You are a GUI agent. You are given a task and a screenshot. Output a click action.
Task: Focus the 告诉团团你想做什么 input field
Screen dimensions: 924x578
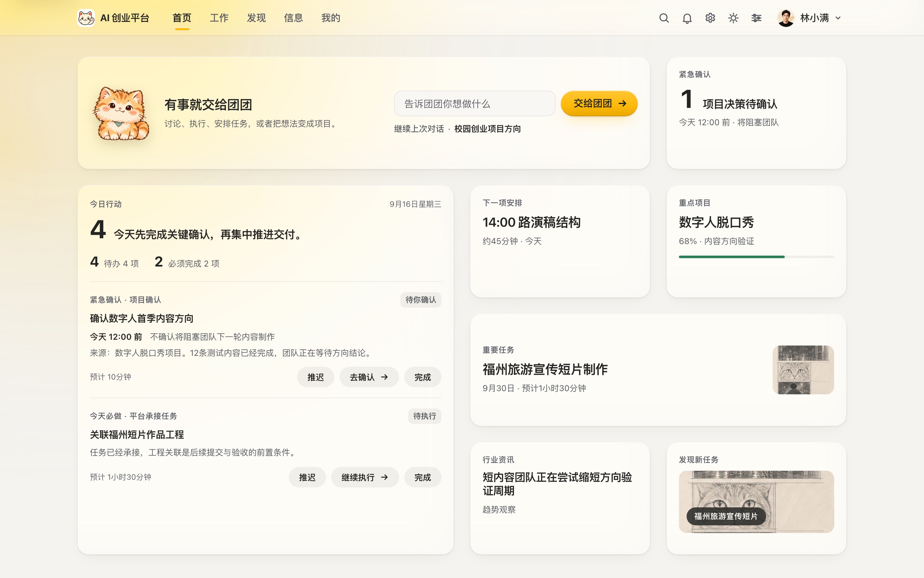[475, 104]
